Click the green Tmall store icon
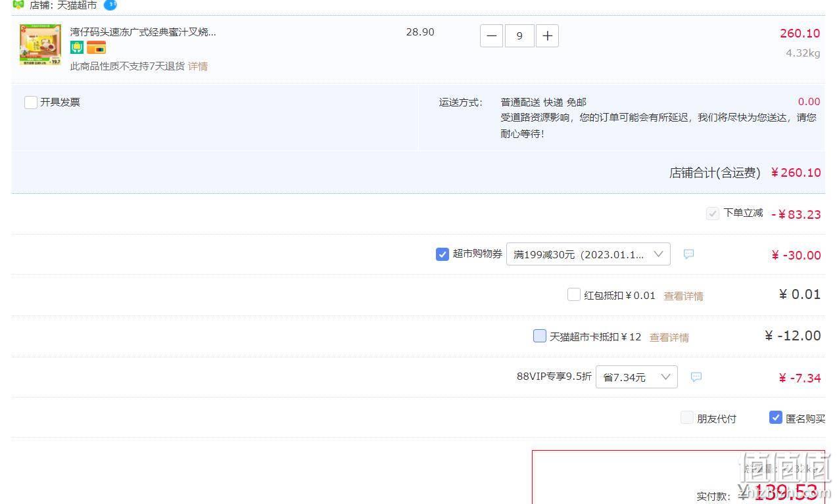Viewport: 837px width, 504px height. point(18,5)
